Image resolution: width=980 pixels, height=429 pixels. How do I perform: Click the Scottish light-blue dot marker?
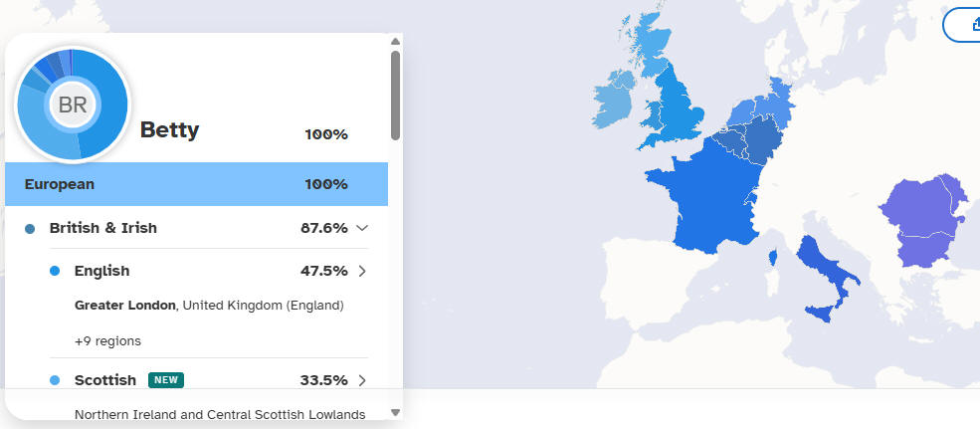click(55, 380)
